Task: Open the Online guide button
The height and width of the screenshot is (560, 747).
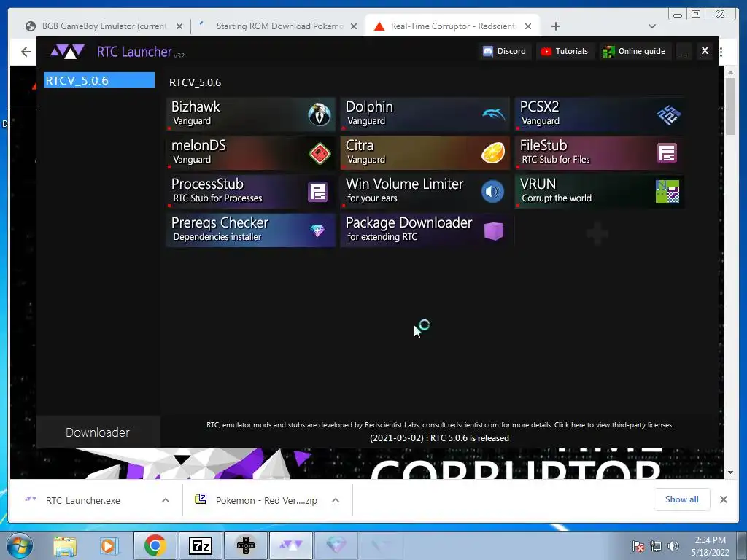Action: click(x=634, y=52)
